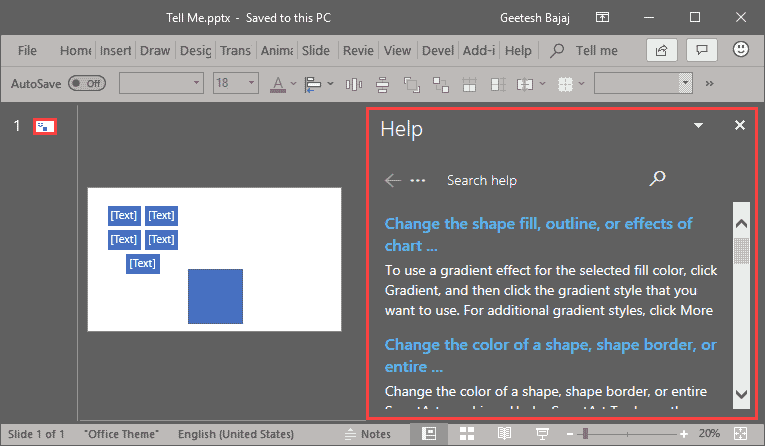Viewport: 765px width, 446px height.
Task: Click the Send Backward icon
Action: tap(412, 84)
